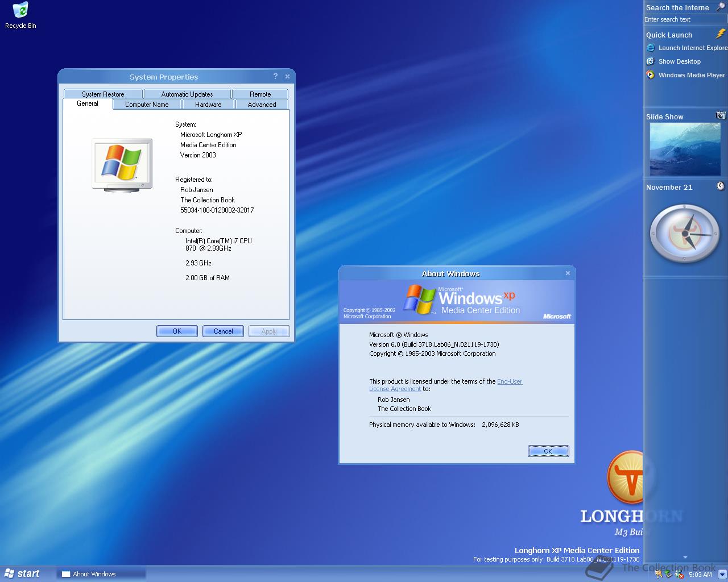Screen dimensions: 728x582
Task: Click the Slide Show heading text
Action: 664,117
